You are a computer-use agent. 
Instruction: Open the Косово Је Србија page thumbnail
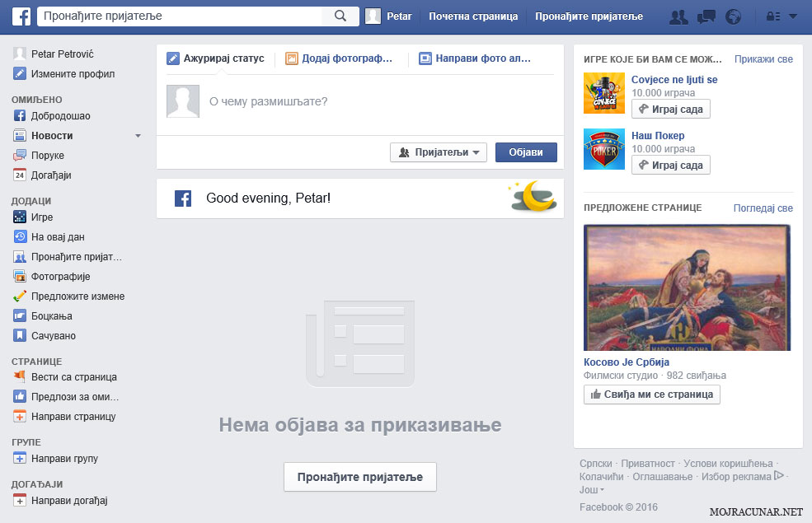click(688, 287)
